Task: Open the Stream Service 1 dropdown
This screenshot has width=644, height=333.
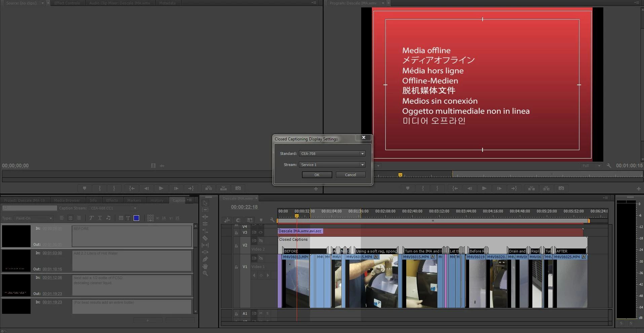Action: point(332,165)
